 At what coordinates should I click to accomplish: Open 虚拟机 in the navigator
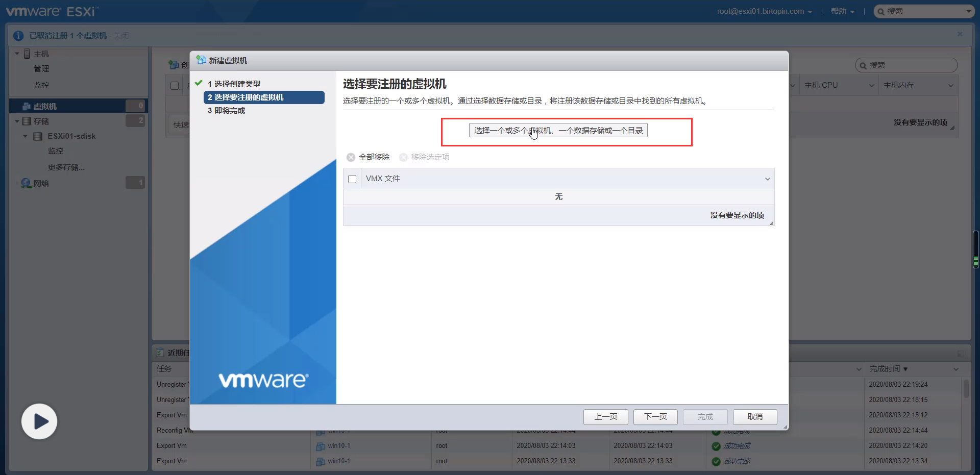coord(79,106)
